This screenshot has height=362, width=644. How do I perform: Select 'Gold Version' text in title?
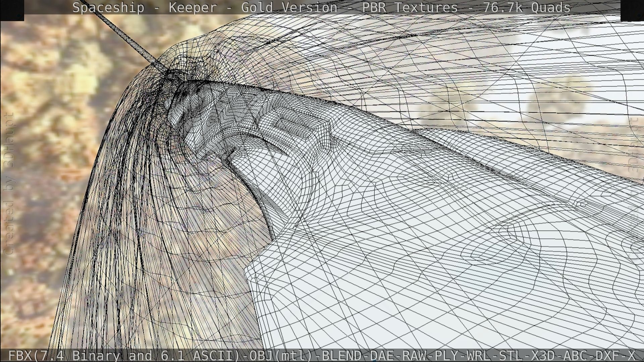click(289, 7)
